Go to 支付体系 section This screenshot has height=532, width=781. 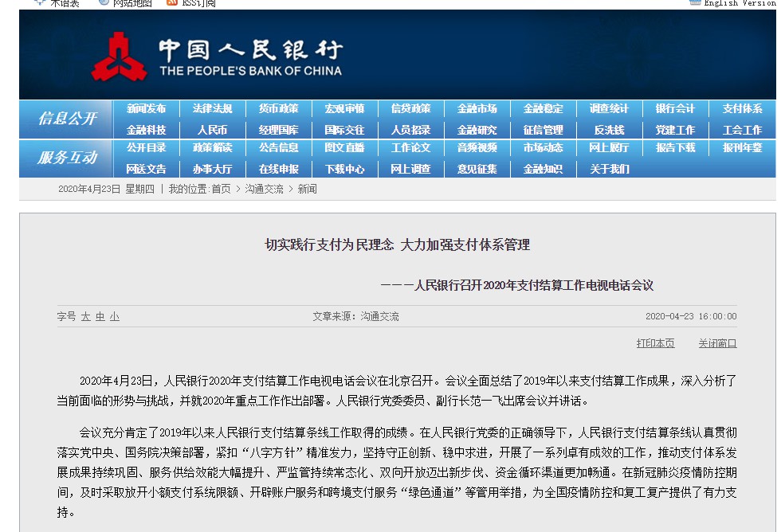tap(743, 108)
